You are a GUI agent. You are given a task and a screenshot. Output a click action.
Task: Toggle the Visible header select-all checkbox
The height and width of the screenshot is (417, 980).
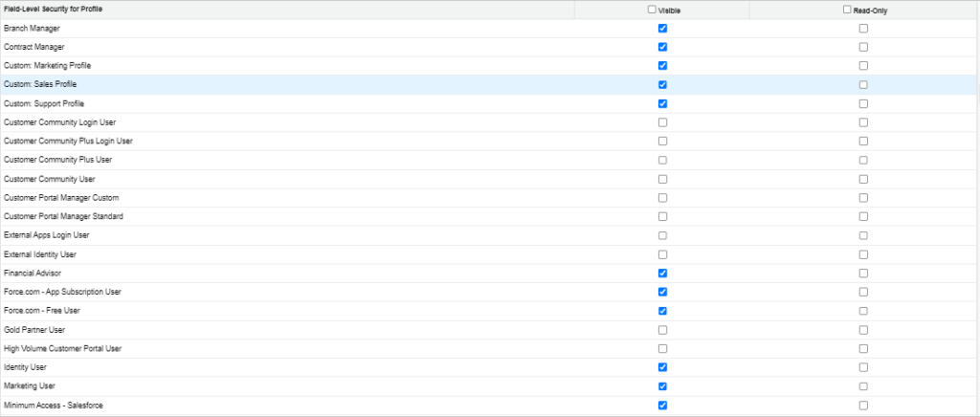[652, 10]
